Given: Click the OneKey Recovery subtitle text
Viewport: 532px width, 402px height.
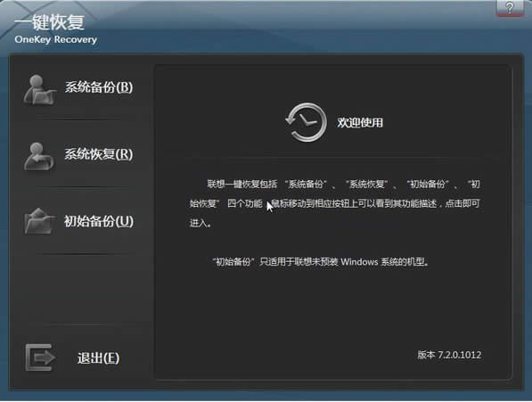Looking at the screenshot, I should pyautogui.click(x=55, y=39).
